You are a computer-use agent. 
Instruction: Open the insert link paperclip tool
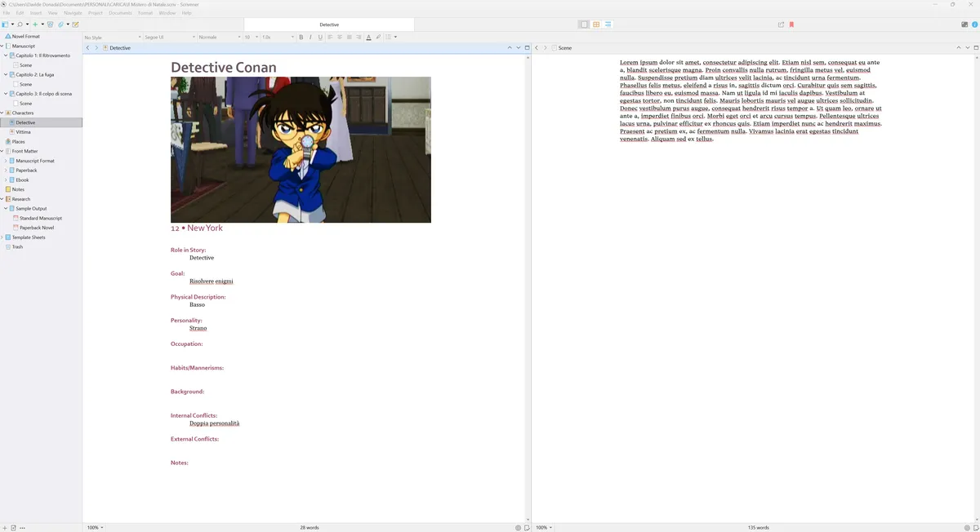[x=60, y=24]
